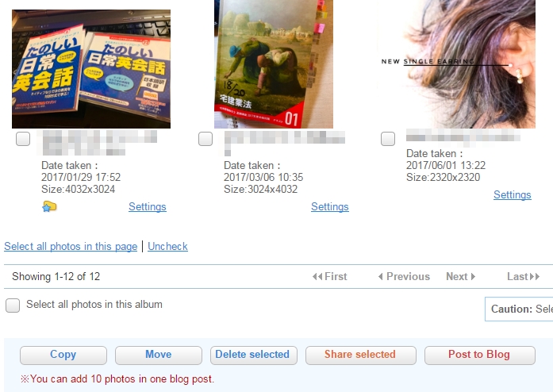
Task: Click Post to Blog button
Action: coord(480,355)
